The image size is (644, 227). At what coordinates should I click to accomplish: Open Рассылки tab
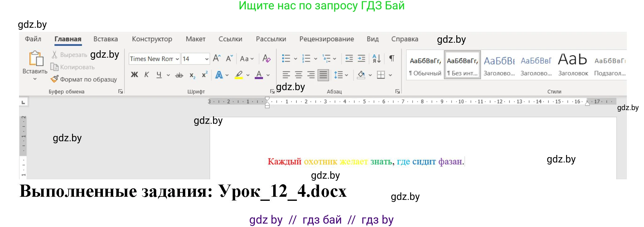(271, 39)
